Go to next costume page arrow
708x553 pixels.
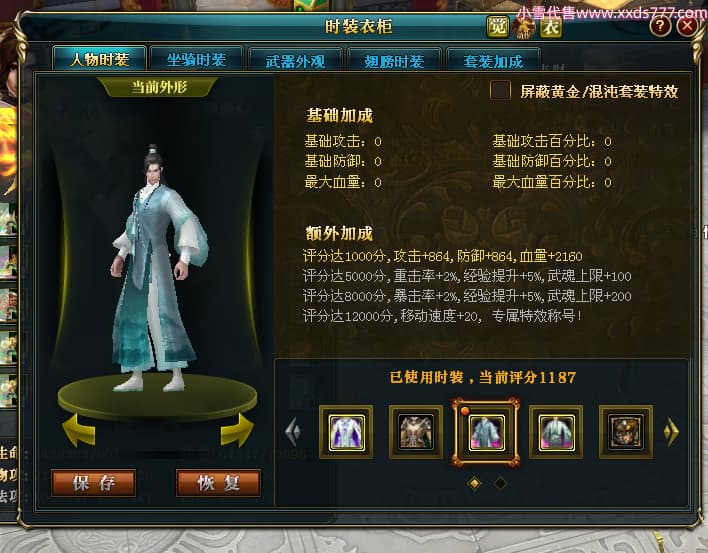671,432
